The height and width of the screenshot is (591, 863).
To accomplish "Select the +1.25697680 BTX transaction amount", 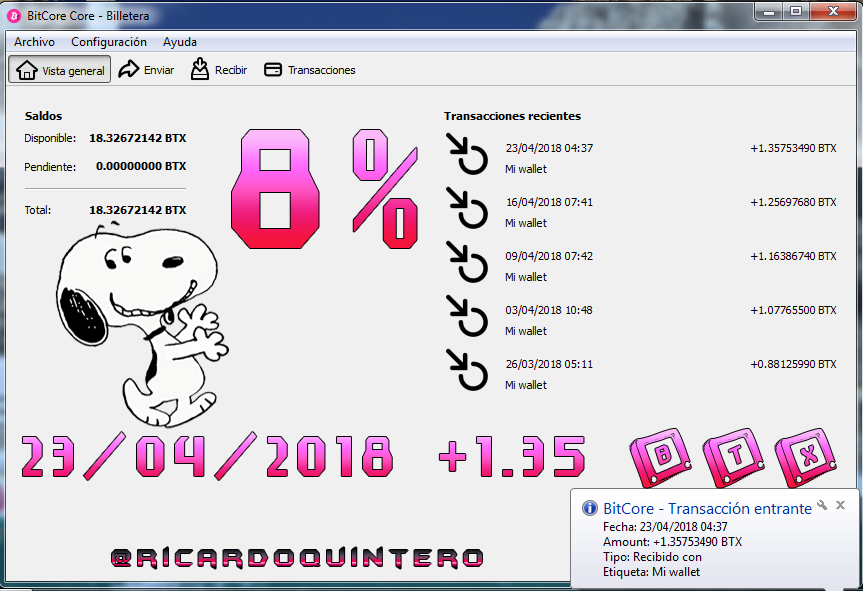I will 793,202.
